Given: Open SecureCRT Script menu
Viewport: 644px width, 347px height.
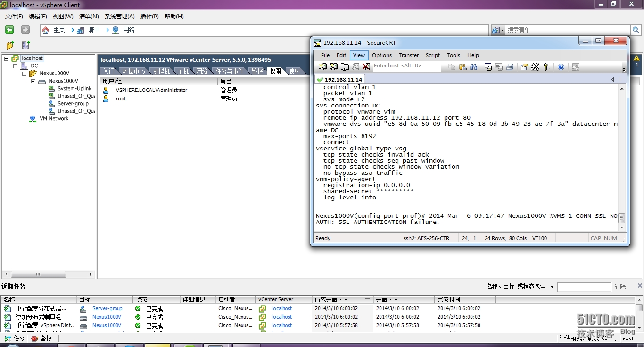Looking at the screenshot, I should coord(433,55).
